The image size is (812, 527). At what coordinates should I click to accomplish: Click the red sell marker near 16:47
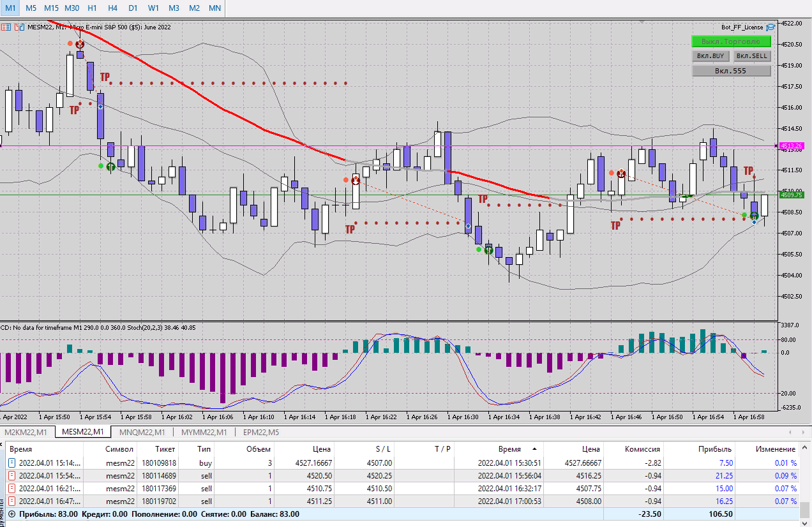tap(620, 173)
